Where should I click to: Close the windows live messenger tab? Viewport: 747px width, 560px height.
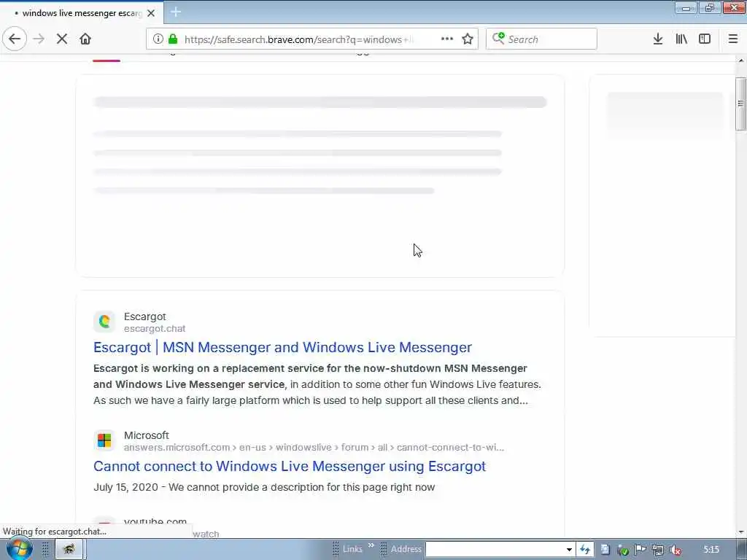coord(151,13)
